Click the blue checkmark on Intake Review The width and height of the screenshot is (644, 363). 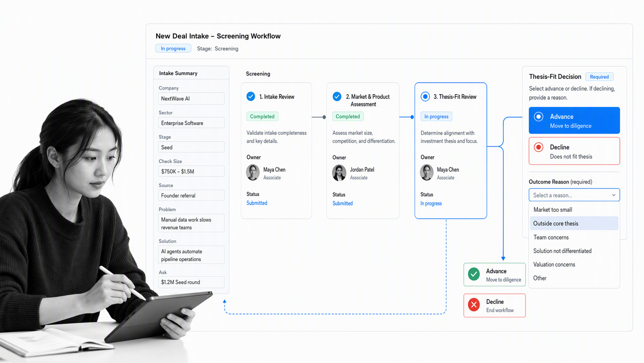tap(251, 96)
